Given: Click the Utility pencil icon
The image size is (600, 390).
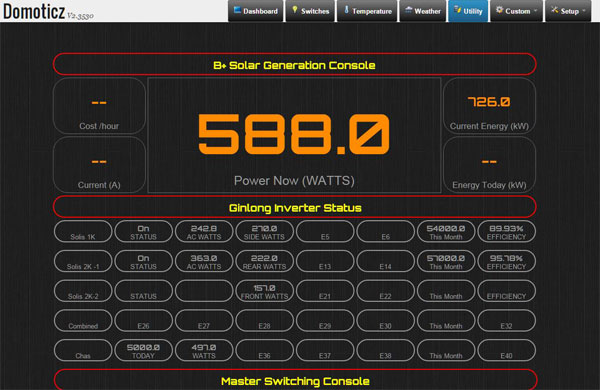Looking at the screenshot, I should pos(457,10).
